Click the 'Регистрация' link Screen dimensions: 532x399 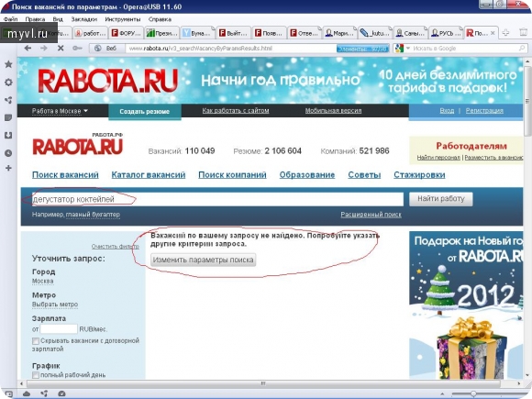[484, 111]
